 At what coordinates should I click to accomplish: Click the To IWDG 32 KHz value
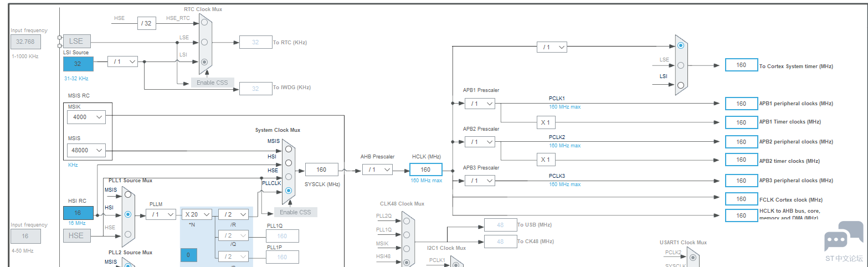point(255,88)
